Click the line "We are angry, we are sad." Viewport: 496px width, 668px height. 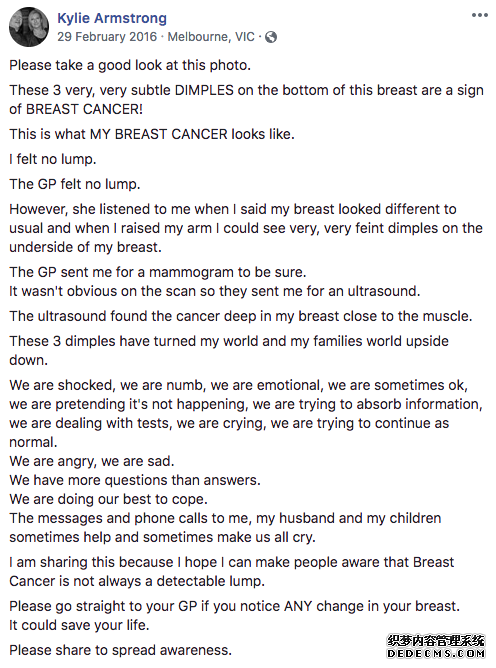tap(92, 461)
